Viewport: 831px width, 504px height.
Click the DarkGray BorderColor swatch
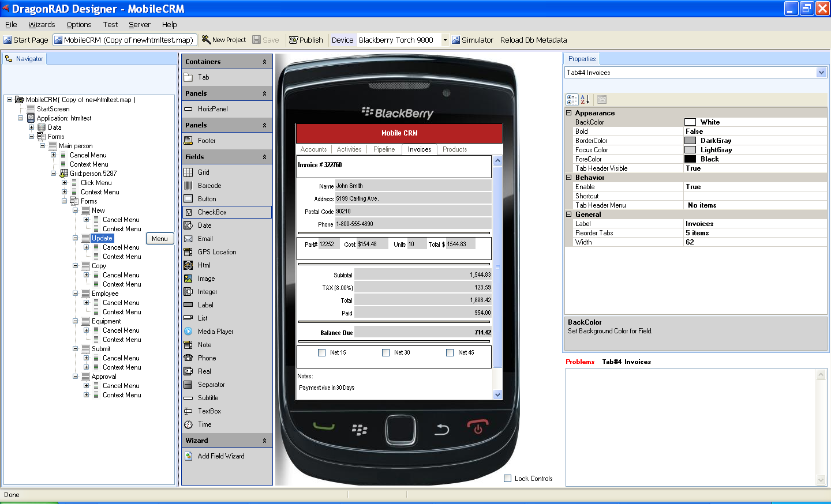coord(690,141)
